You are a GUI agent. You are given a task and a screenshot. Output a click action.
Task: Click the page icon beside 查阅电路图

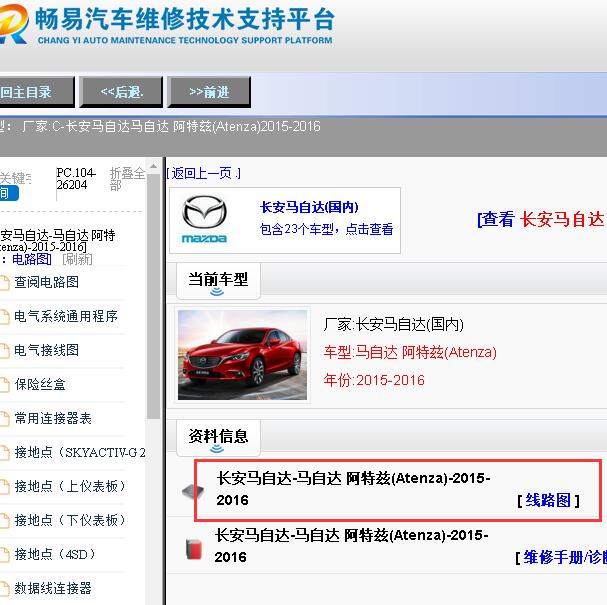(x=4, y=283)
